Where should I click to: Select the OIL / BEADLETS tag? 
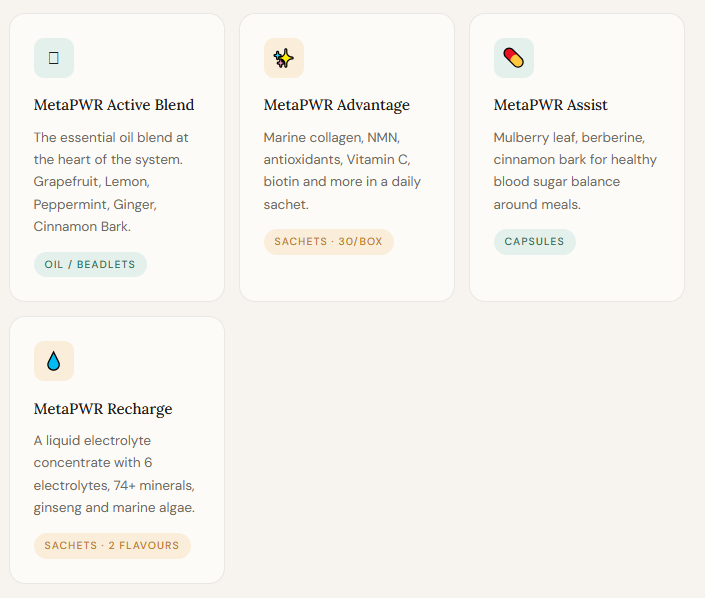90,264
